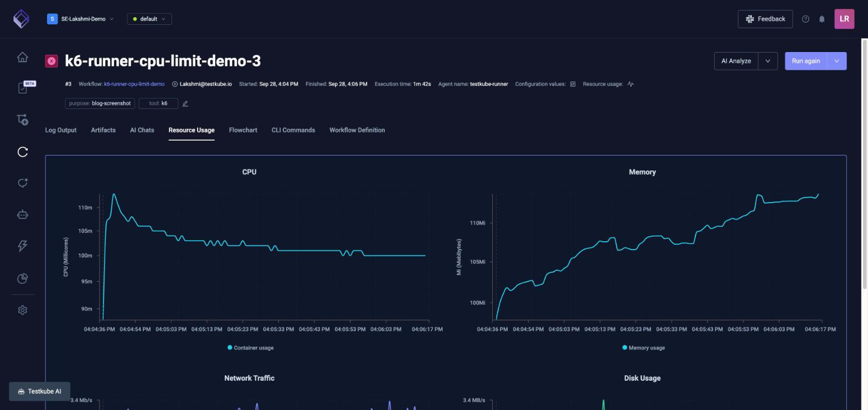Expand the AI Analyze options arrow

(x=768, y=61)
